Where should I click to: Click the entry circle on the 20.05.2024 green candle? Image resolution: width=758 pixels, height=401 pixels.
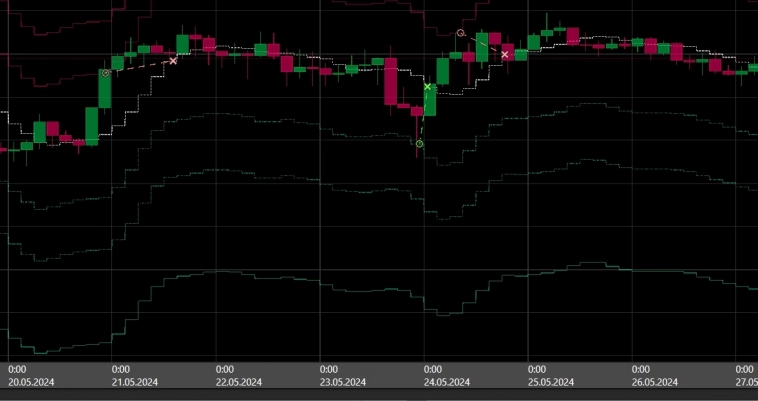click(x=105, y=73)
